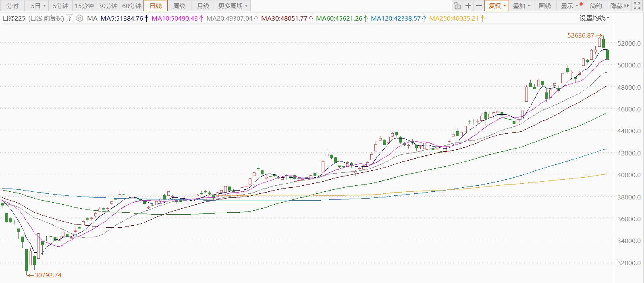This screenshot has width=644, height=283.
Task: Click the unlock padlock icon
Action: tap(457, 6)
